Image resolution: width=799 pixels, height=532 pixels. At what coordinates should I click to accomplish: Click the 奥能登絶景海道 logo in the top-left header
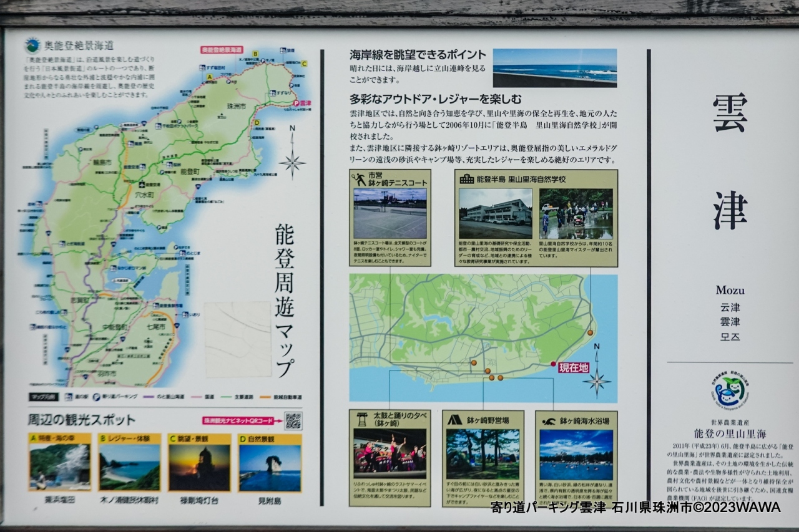pos(32,46)
